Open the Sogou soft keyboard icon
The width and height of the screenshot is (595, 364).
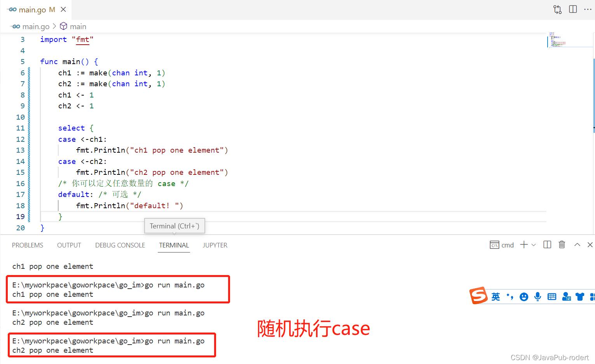coord(552,297)
